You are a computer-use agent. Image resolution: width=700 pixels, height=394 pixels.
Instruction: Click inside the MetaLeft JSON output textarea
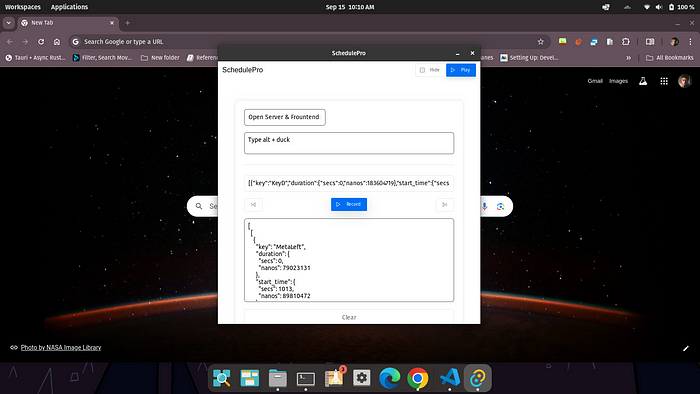pyautogui.click(x=349, y=260)
